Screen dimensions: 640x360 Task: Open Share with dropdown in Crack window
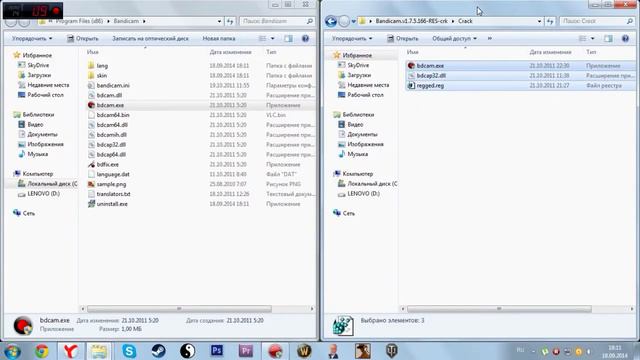pos(454,38)
